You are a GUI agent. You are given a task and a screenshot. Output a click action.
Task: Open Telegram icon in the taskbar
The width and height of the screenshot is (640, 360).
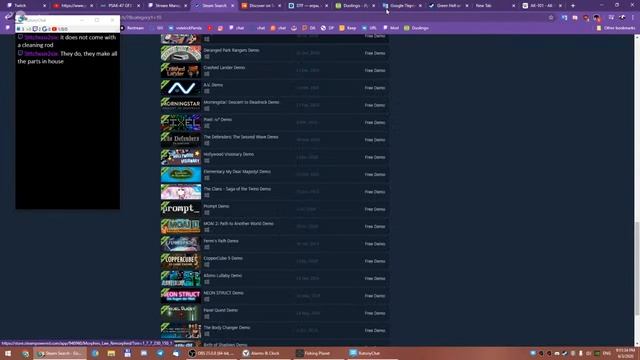(x=160, y=353)
